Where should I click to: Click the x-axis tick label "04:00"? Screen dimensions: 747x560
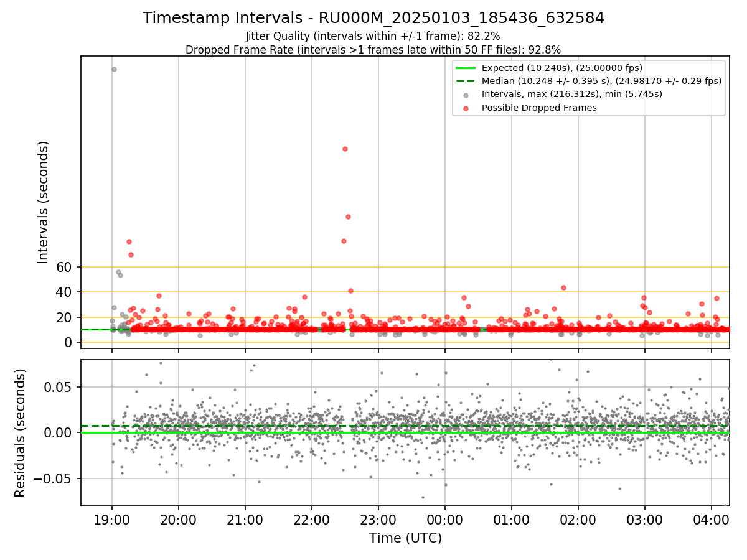(x=712, y=519)
